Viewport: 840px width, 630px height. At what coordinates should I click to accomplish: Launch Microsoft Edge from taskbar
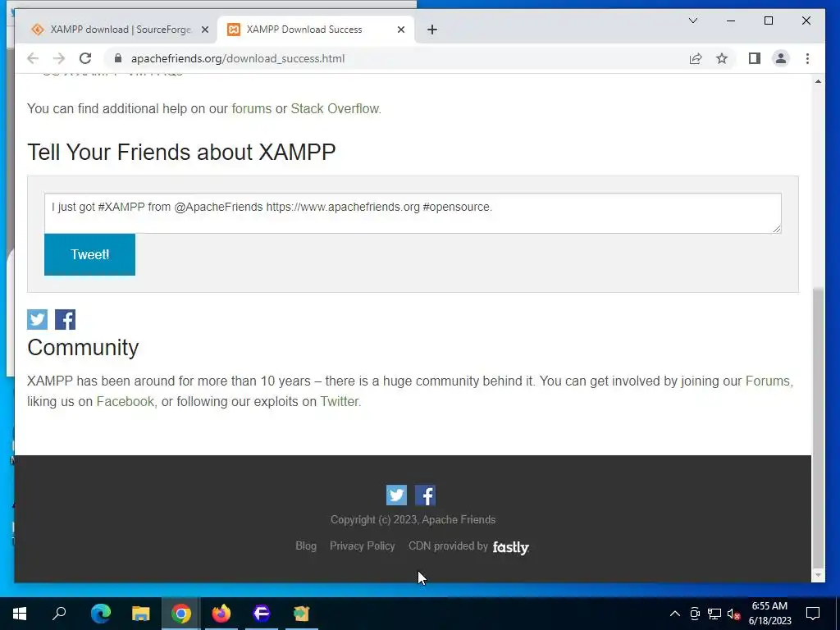tap(101, 614)
